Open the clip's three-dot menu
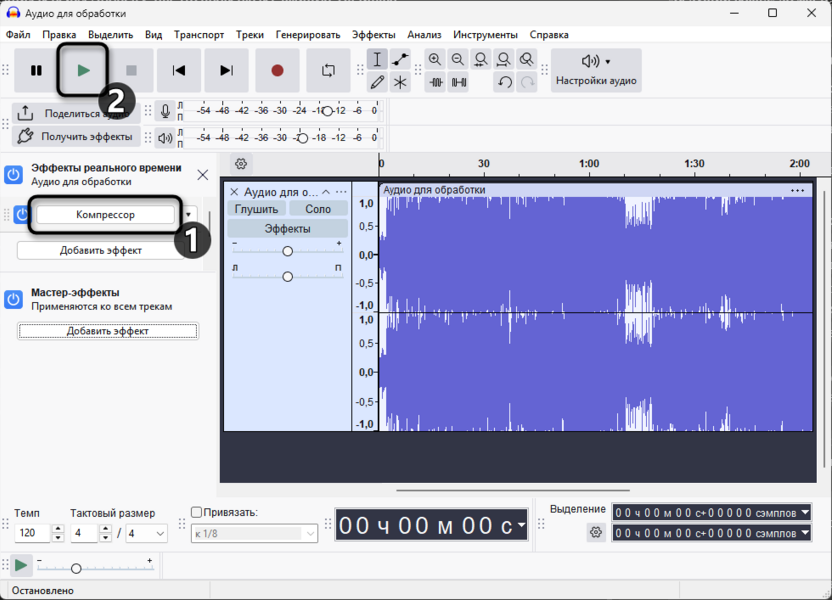 [798, 190]
